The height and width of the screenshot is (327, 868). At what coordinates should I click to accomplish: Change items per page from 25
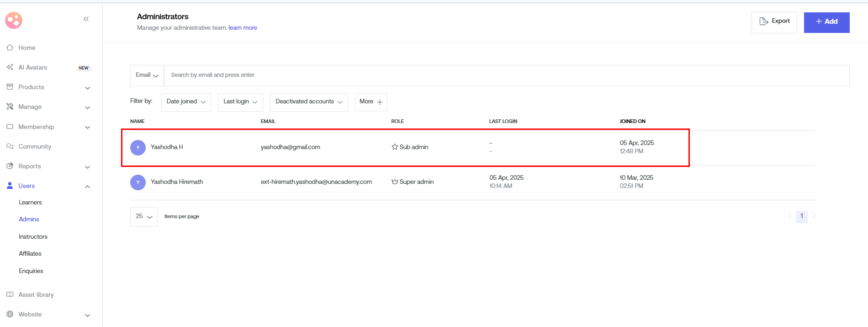143,216
